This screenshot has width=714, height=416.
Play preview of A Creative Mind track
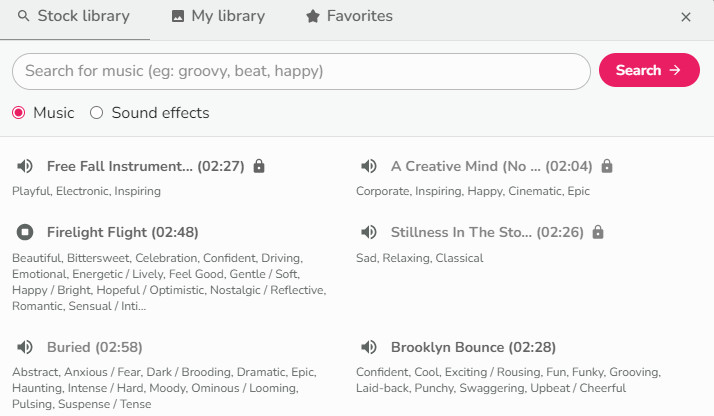click(x=369, y=166)
